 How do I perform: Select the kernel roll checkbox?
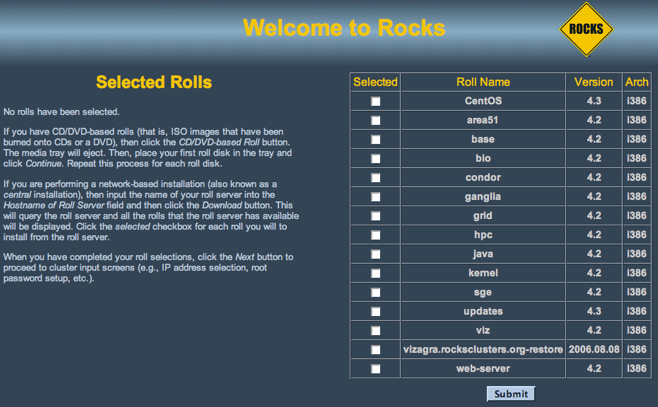(x=376, y=273)
